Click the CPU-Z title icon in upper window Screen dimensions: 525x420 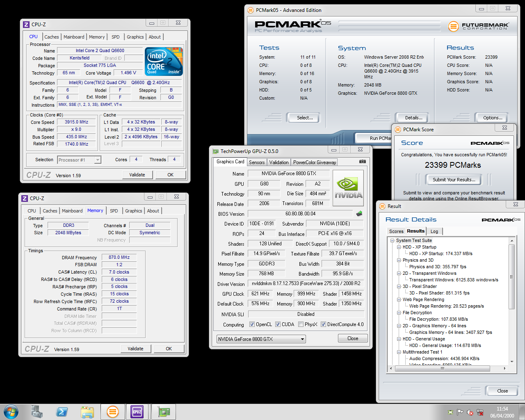click(x=26, y=24)
